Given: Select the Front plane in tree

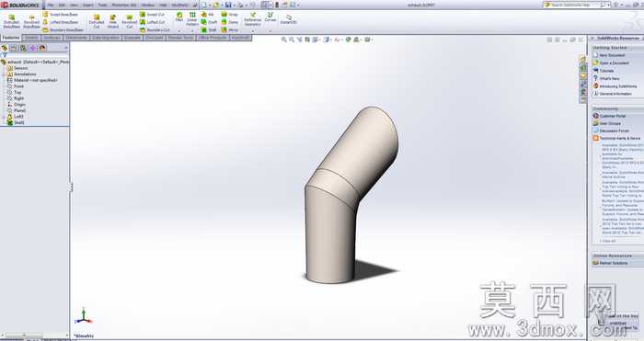Looking at the screenshot, I should [x=16, y=86].
